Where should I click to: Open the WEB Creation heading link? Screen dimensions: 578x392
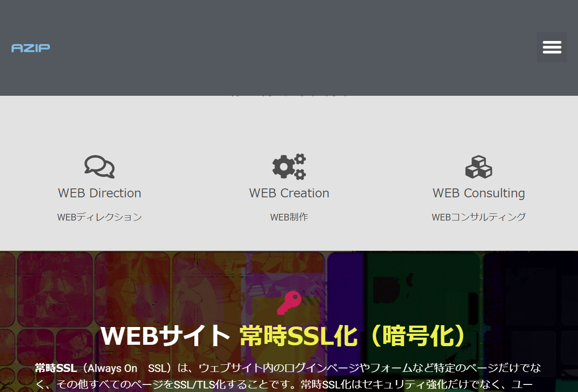(289, 193)
